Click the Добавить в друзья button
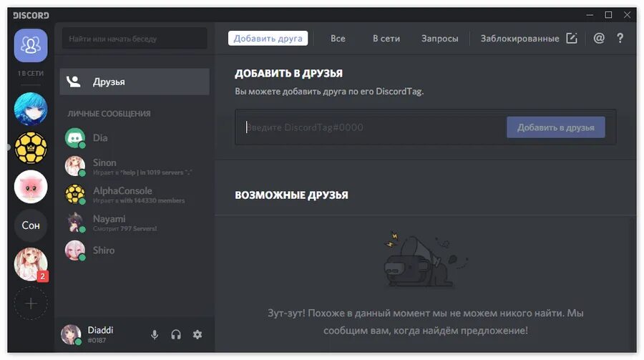644x360 pixels. tap(556, 127)
